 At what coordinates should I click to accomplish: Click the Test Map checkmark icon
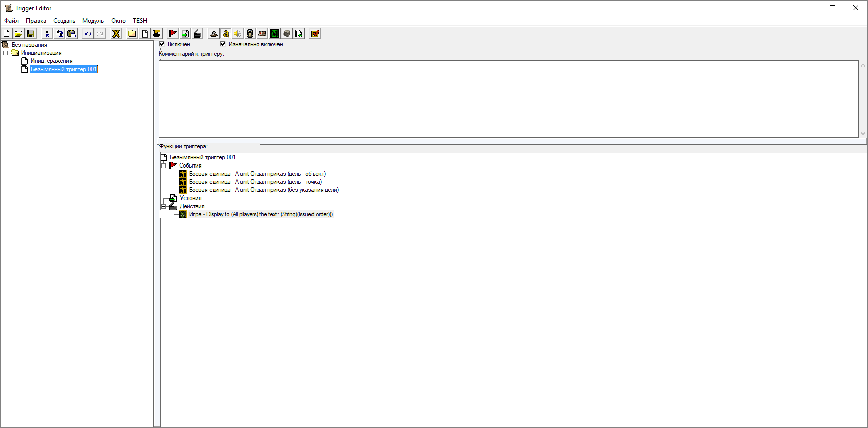coord(315,34)
